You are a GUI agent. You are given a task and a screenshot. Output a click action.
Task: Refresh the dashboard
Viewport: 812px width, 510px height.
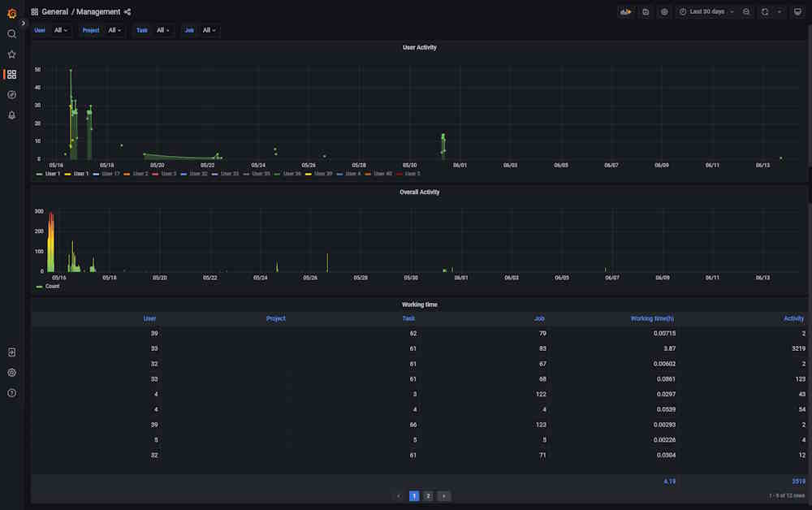pyautogui.click(x=764, y=11)
